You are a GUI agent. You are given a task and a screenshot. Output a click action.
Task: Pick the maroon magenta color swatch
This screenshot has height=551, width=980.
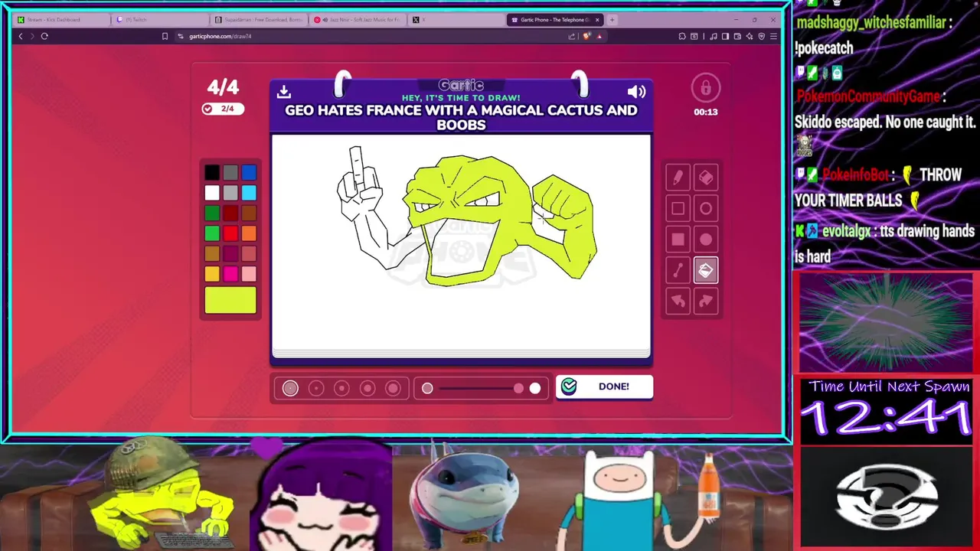[230, 253]
